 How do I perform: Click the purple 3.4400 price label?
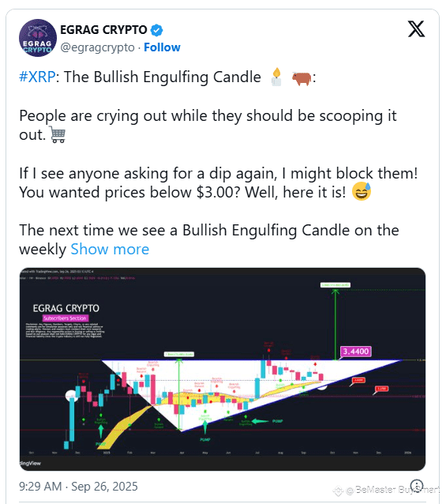(x=356, y=352)
